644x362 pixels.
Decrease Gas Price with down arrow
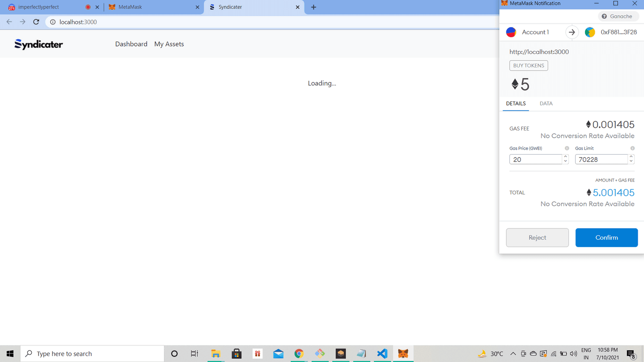[x=566, y=162]
